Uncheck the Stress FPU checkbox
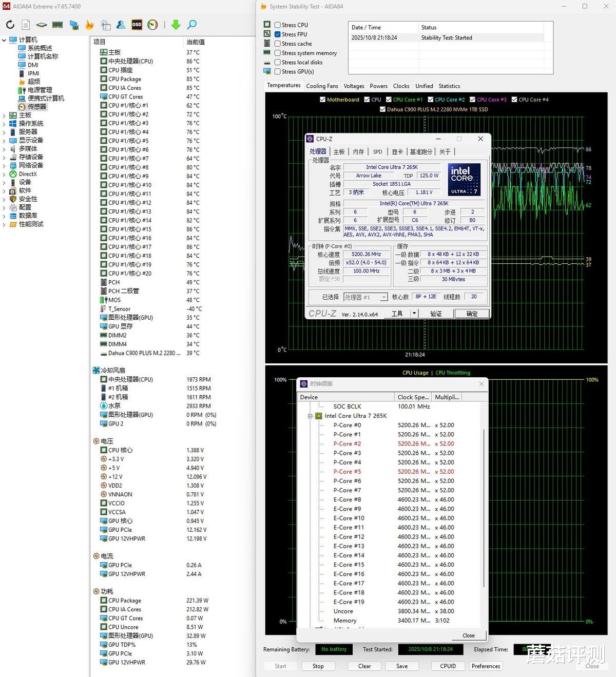 point(277,34)
